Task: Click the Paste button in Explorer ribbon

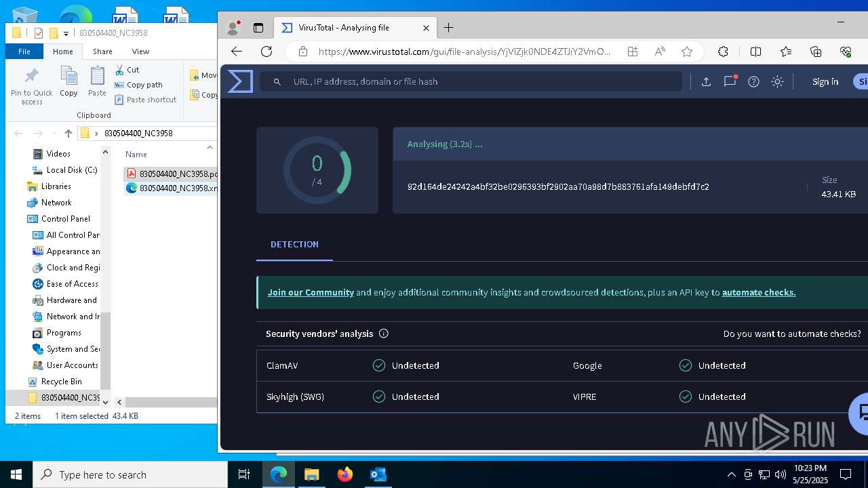Action: [97, 81]
